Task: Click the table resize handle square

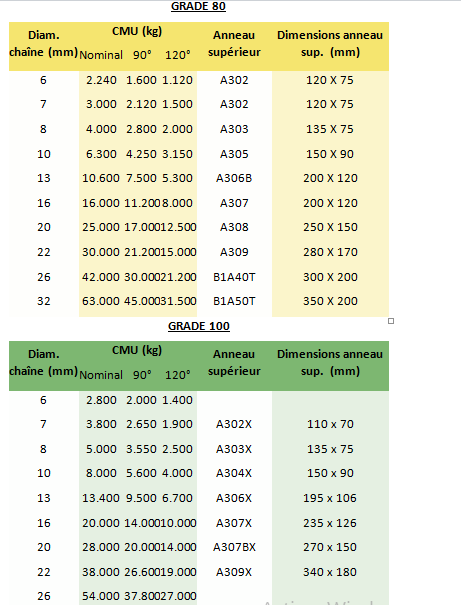Action: (x=391, y=321)
